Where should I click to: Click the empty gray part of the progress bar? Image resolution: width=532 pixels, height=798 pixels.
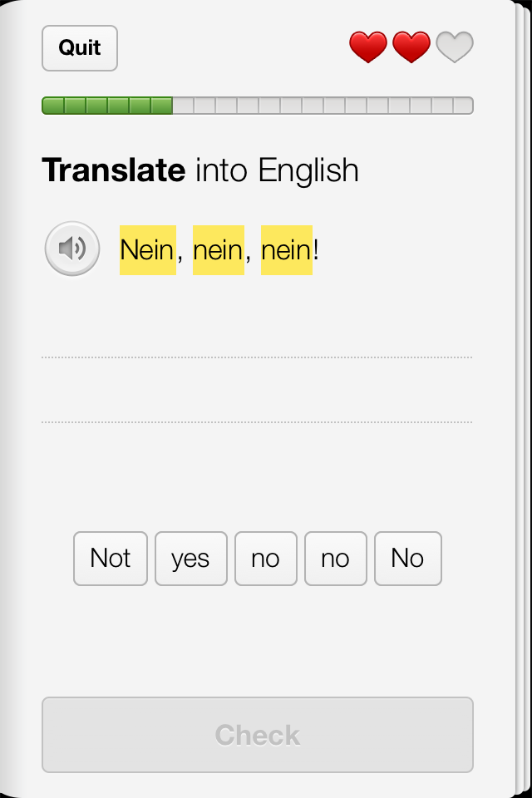click(x=323, y=106)
